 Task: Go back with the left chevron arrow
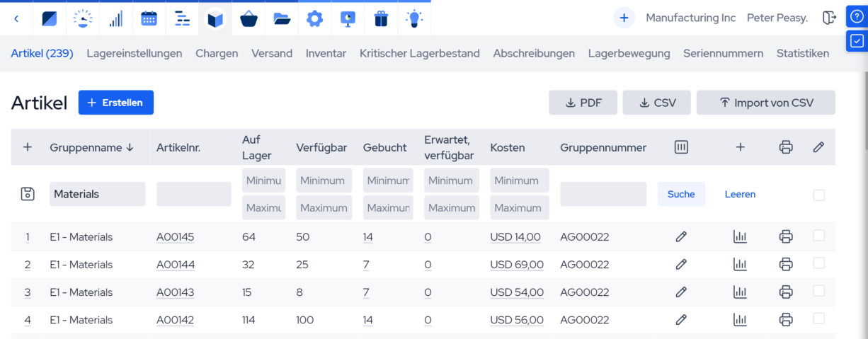[16, 19]
